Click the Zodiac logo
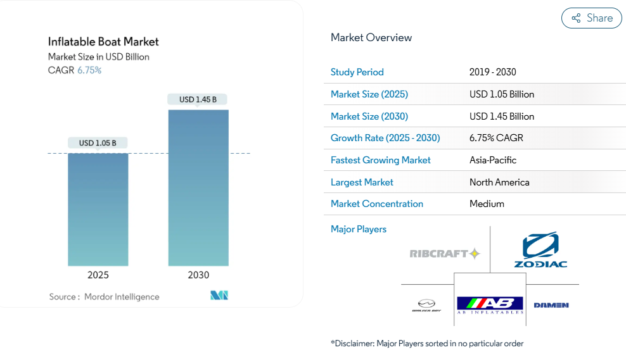 (540, 250)
